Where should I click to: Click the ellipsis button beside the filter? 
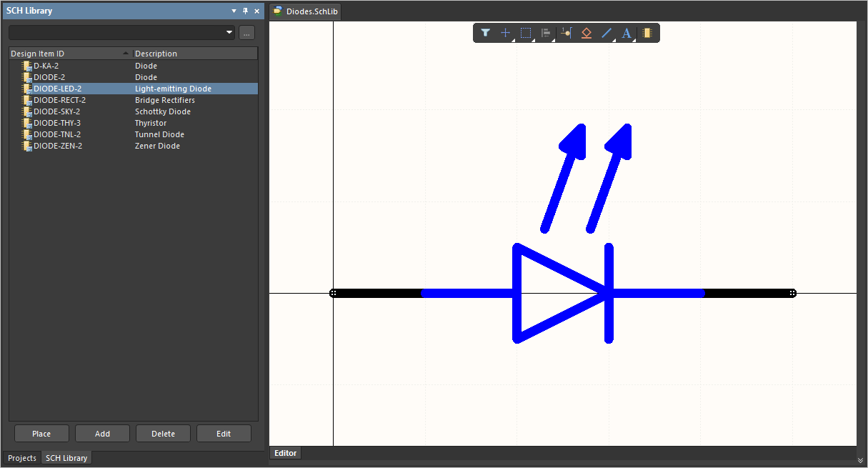(246, 32)
